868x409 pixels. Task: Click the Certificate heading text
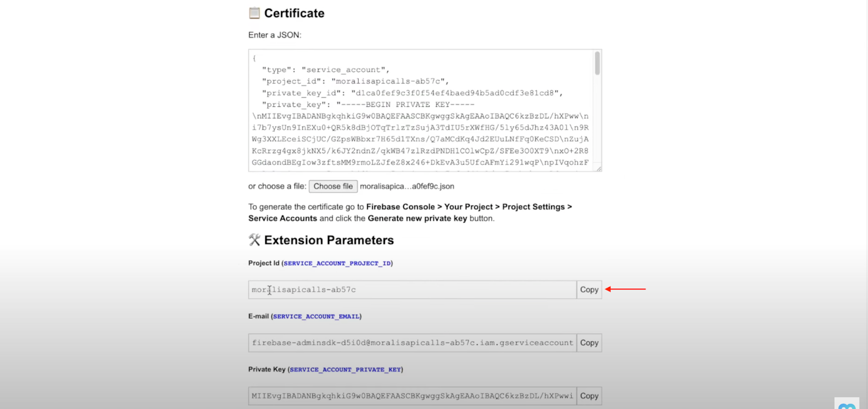[294, 12]
